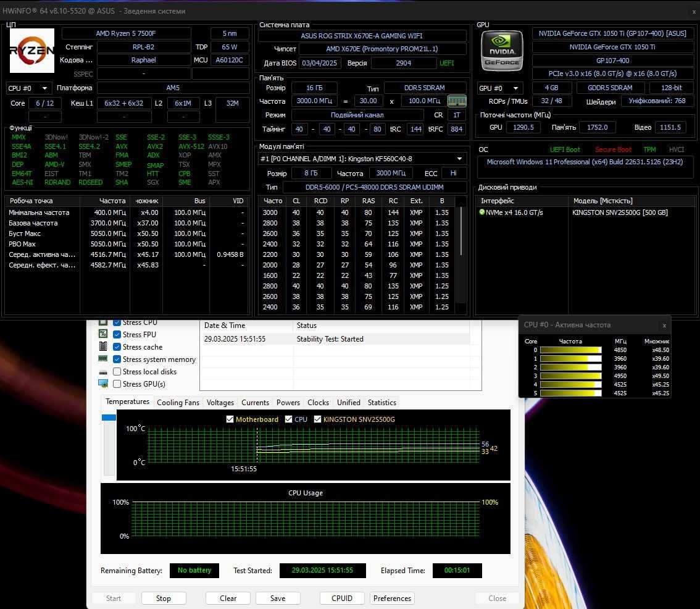Open the CPUID button
The width and height of the screenshot is (700, 609).
coord(342,598)
